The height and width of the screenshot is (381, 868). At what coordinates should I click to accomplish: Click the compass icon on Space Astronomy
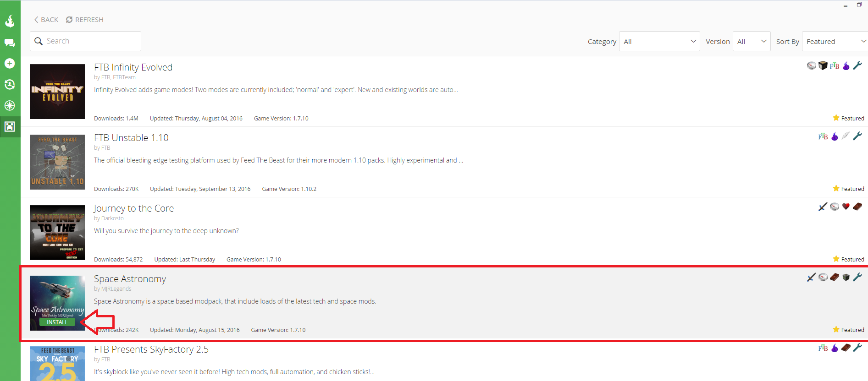tap(823, 277)
